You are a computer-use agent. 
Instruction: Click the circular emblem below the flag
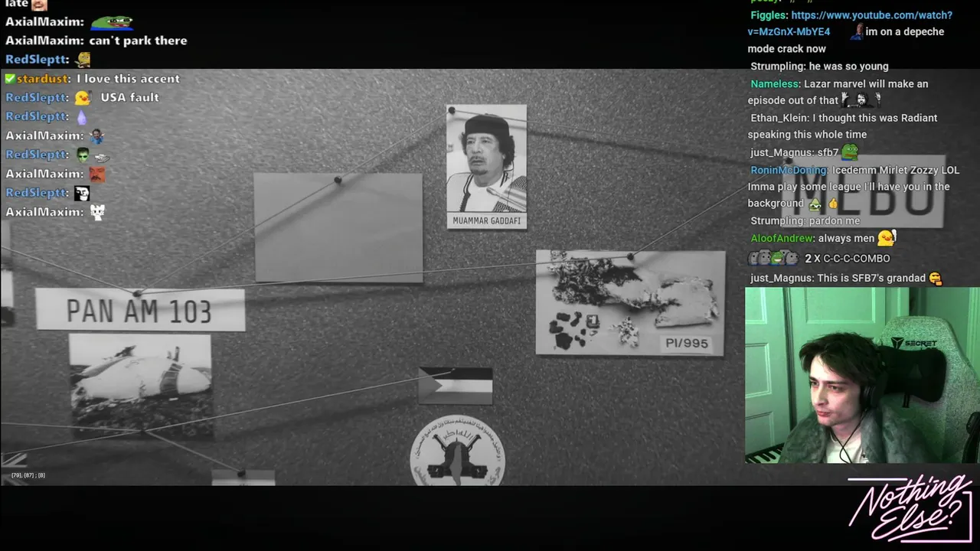(x=457, y=451)
